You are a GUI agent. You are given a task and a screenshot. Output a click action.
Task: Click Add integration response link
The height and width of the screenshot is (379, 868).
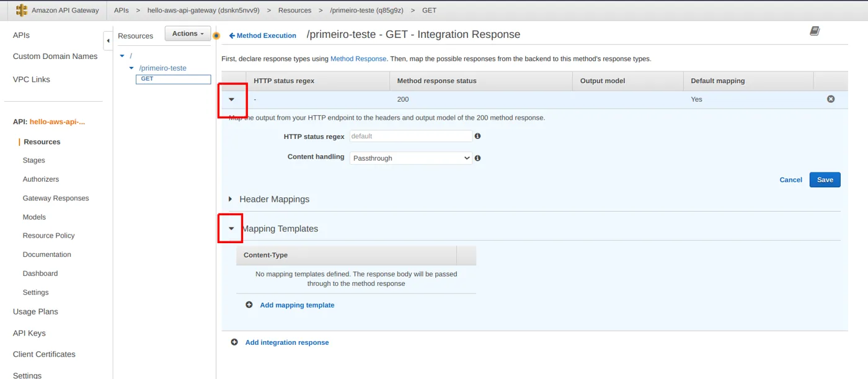pos(287,342)
